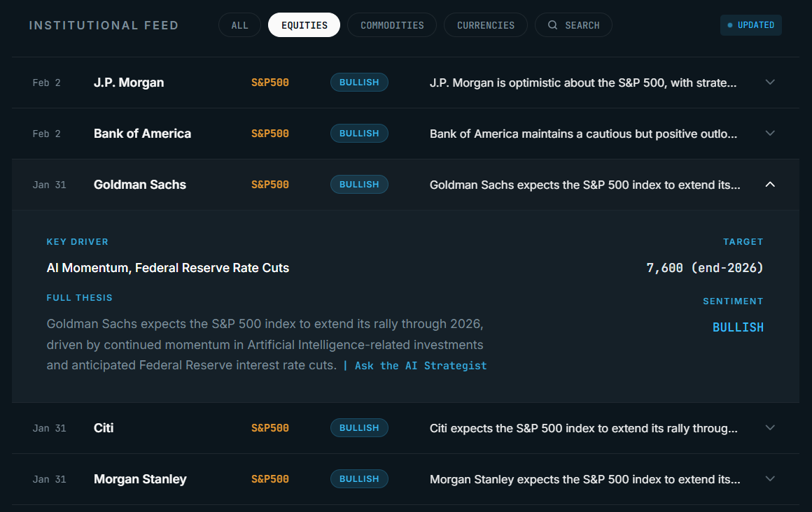
Task: Click the S&P500 ticker in Morgan Stanley row
Action: 269,479
